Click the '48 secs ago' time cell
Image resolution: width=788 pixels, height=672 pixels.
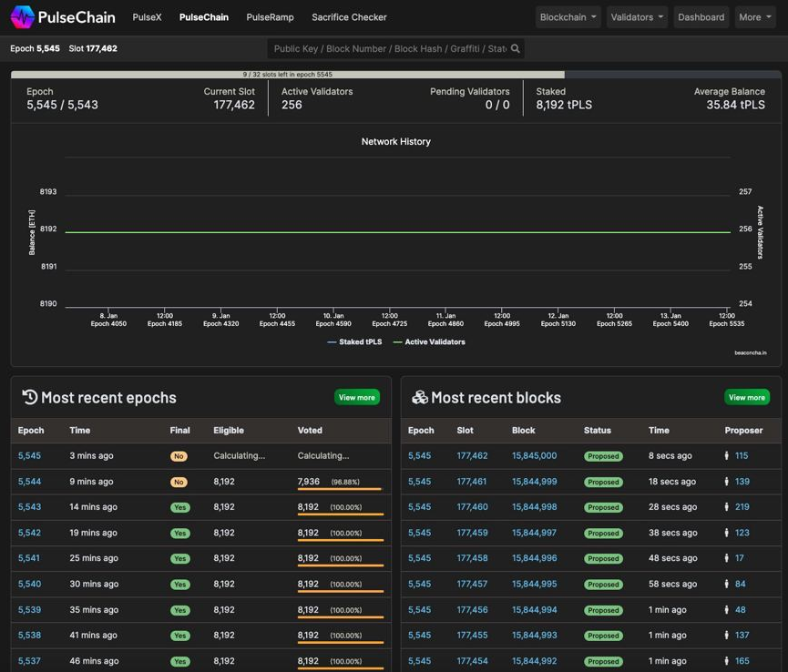(673, 558)
